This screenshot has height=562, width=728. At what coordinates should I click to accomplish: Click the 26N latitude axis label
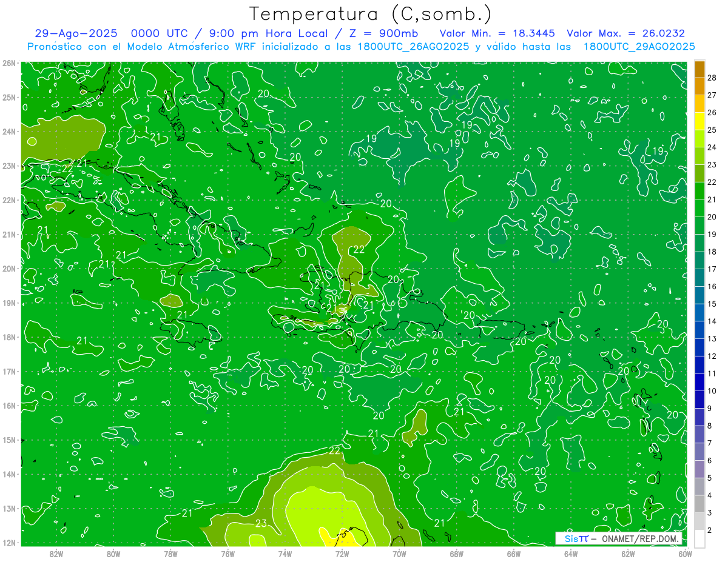(x=9, y=62)
